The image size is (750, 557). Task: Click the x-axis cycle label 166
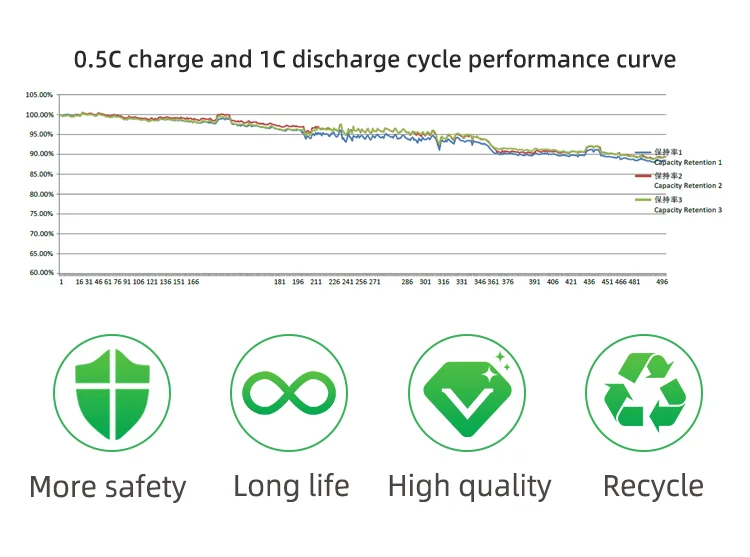click(193, 282)
